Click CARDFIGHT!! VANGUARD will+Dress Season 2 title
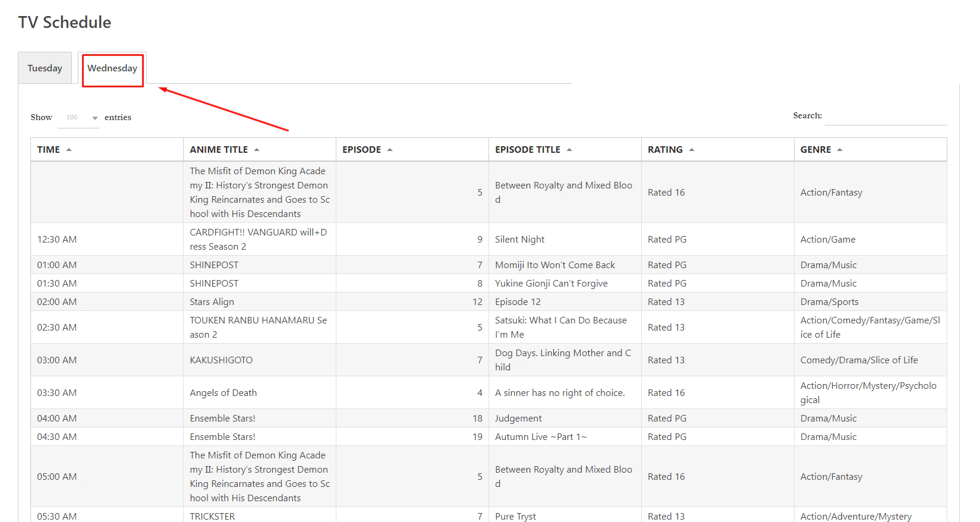Image resolution: width=980 pixels, height=522 pixels. [x=259, y=240]
